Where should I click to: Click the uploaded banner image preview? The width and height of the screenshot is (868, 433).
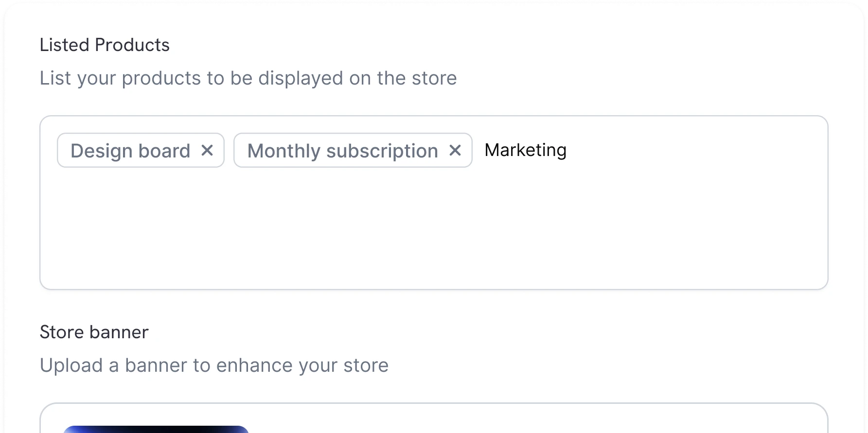156,430
